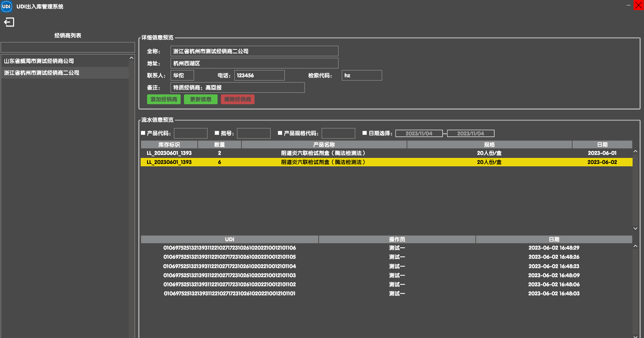Toggle the 产品规格代码 filter checkbox
This screenshot has height=338, width=644.
point(280,133)
